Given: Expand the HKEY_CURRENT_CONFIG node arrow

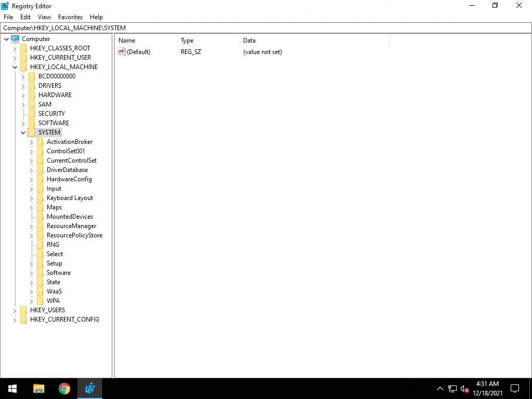Looking at the screenshot, I should (x=15, y=320).
